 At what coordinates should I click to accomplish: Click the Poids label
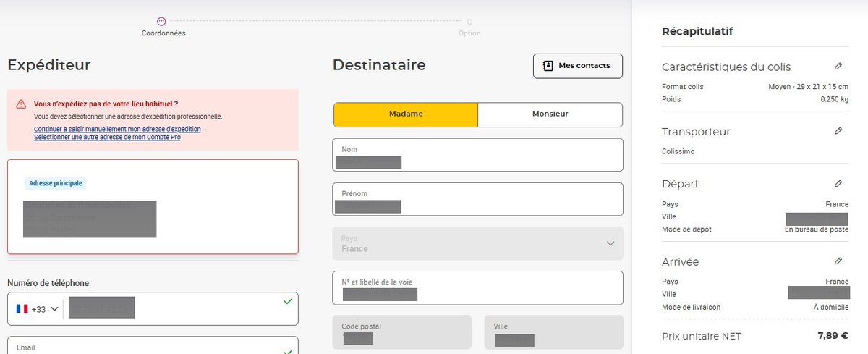click(x=671, y=99)
